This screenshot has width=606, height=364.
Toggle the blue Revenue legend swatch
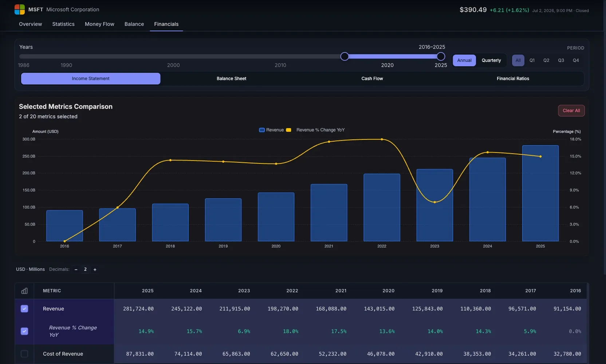262,130
